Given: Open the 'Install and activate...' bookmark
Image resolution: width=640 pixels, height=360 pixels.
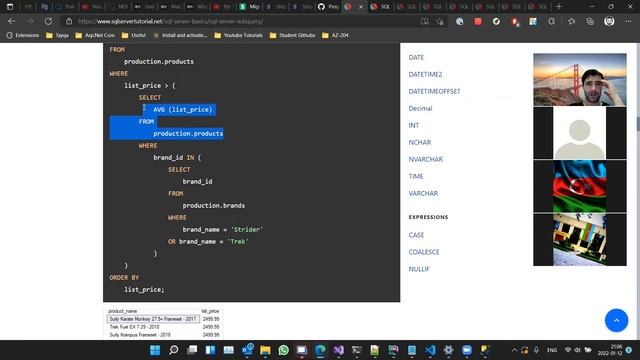Looking at the screenshot, I should coord(180,36).
